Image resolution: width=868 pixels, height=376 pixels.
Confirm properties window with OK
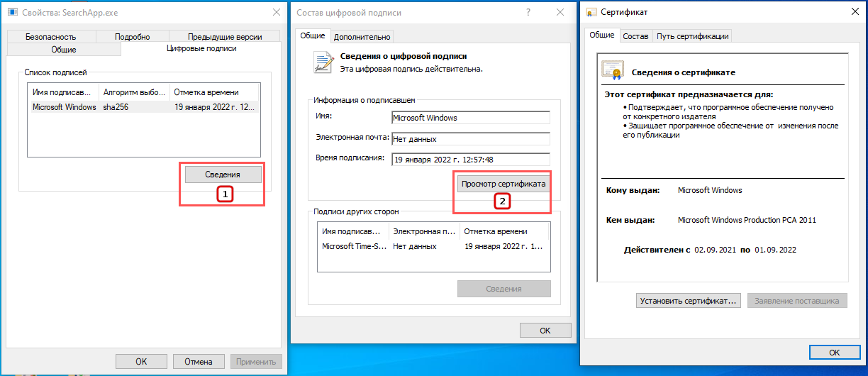(x=141, y=361)
